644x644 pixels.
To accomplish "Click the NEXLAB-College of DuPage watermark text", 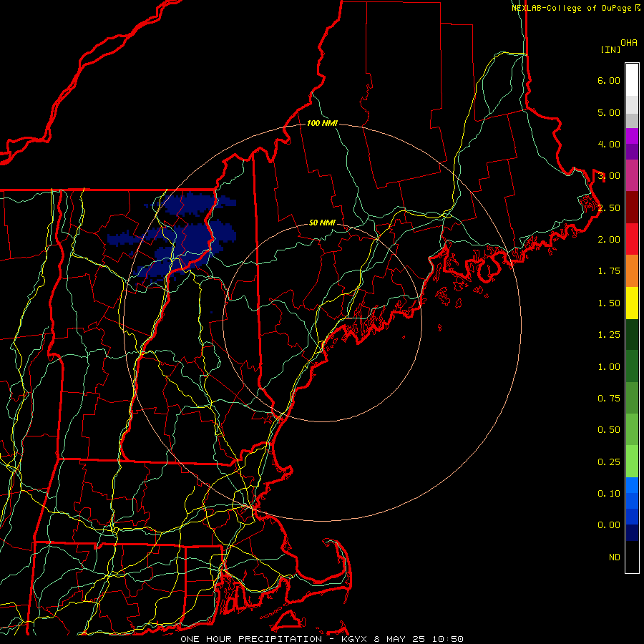I will tap(572, 8).
